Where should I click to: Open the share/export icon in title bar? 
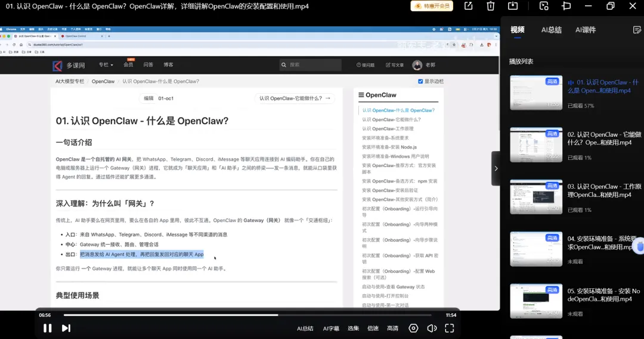click(x=468, y=6)
